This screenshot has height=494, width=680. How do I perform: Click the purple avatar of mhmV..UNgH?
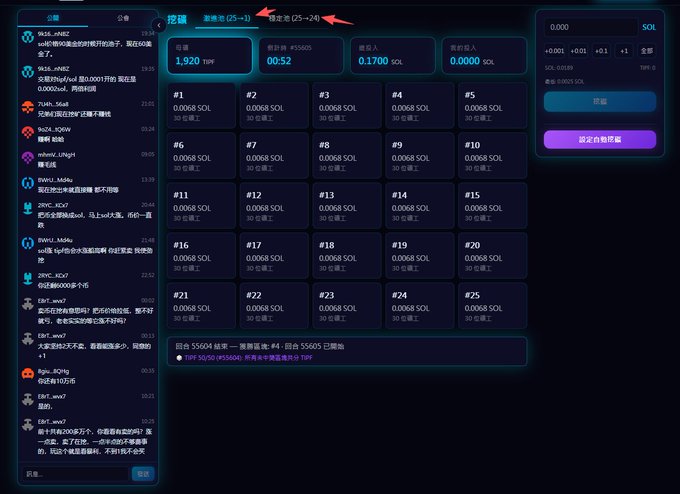click(28, 157)
